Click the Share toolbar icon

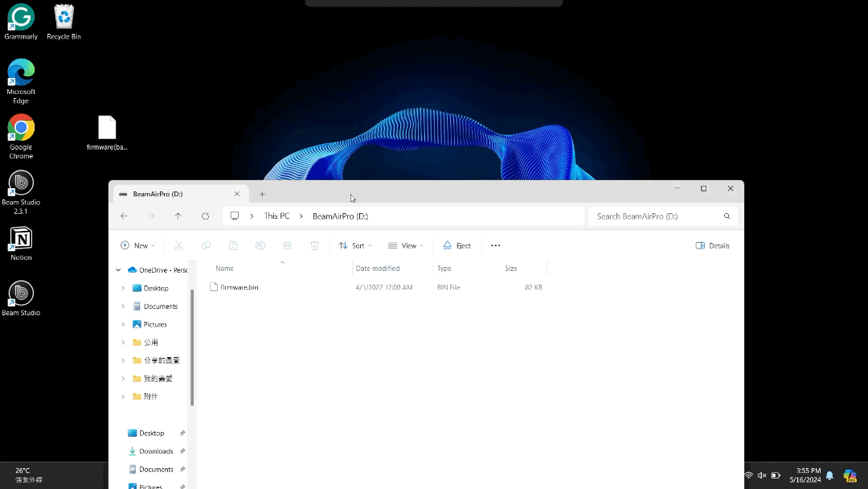pos(287,245)
